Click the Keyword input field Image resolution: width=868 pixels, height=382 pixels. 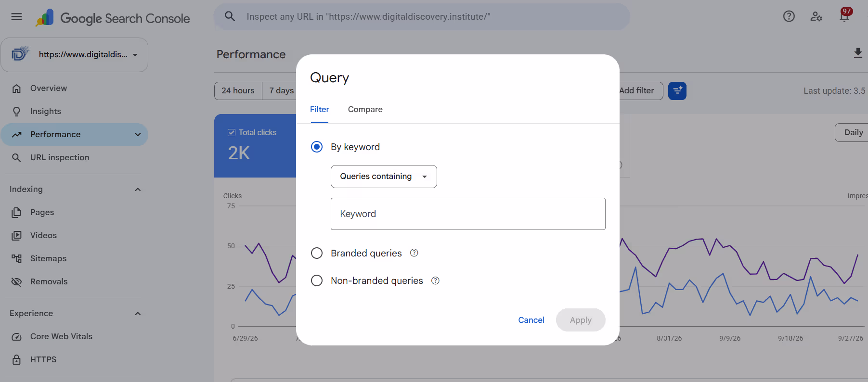pos(468,214)
